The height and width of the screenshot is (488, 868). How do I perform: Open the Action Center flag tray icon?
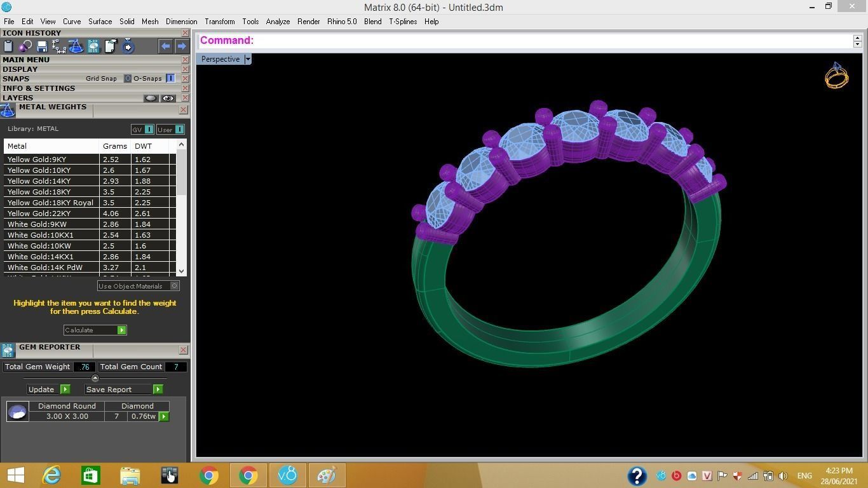[x=722, y=475]
